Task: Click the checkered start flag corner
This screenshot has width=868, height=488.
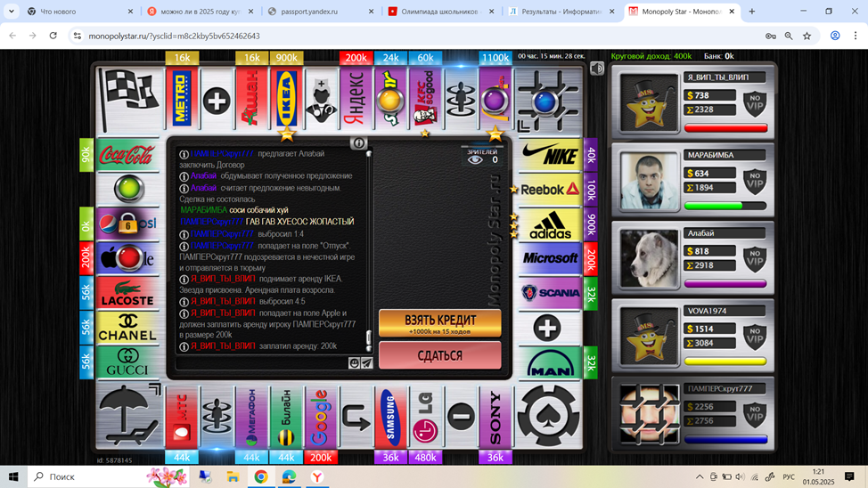Action: tap(128, 100)
